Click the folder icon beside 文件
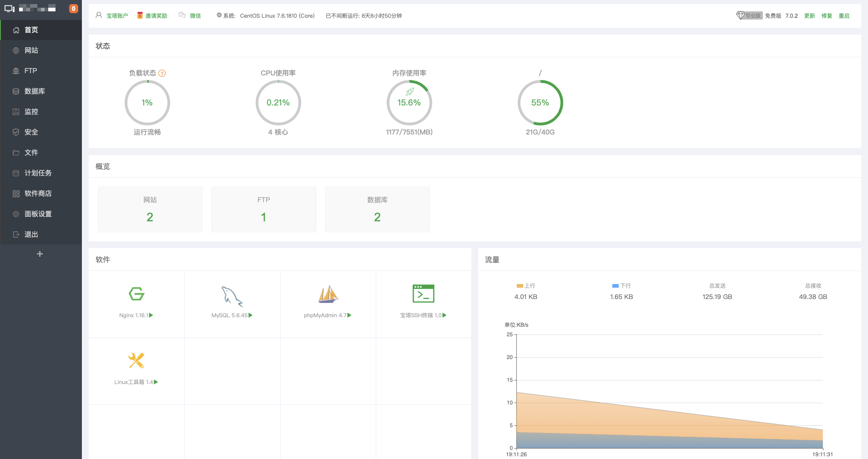The width and height of the screenshot is (868, 459). 16,153
